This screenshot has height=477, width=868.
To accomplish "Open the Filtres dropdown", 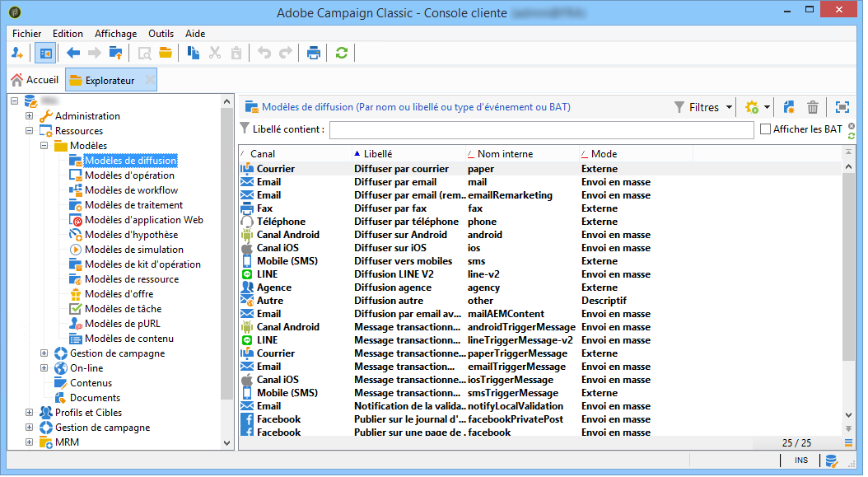I will tap(703, 107).
